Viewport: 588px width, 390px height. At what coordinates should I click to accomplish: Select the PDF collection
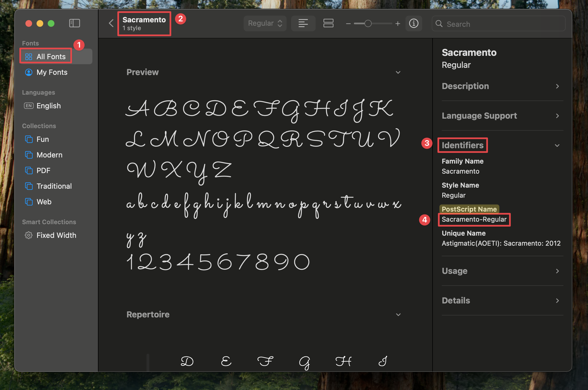43,170
